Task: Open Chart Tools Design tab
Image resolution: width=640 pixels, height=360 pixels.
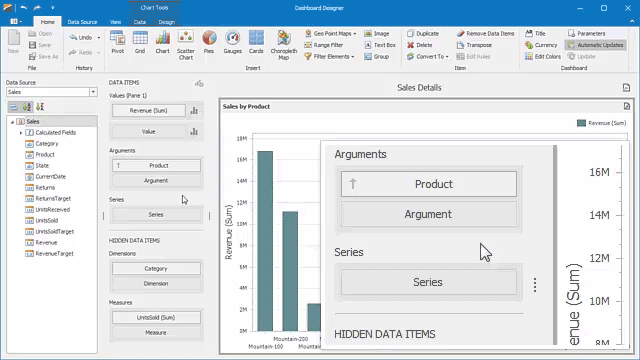Action: (166, 22)
